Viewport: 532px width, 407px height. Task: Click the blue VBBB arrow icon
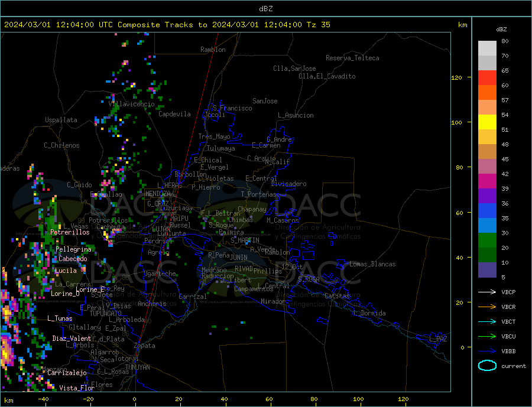(487, 351)
